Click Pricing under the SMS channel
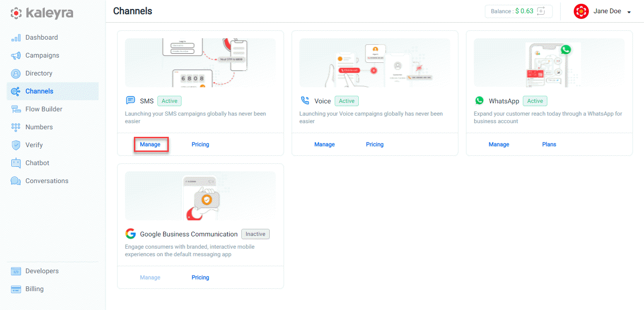This screenshot has height=310, width=644. pyautogui.click(x=200, y=144)
